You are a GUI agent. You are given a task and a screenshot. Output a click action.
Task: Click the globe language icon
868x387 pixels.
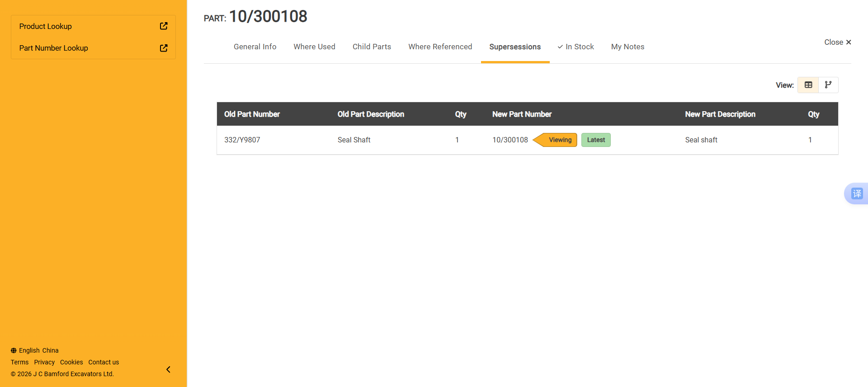point(14,350)
